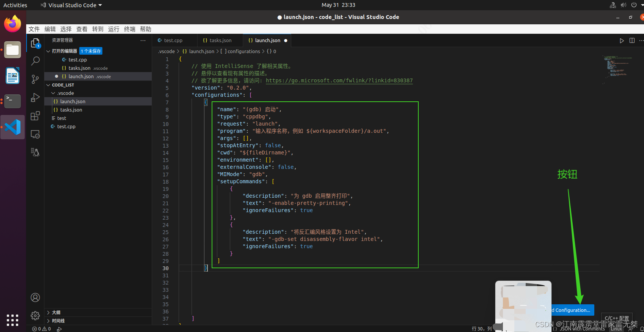The width and height of the screenshot is (644, 332).
Task: Split the editor with the split icon
Action: pos(632,41)
